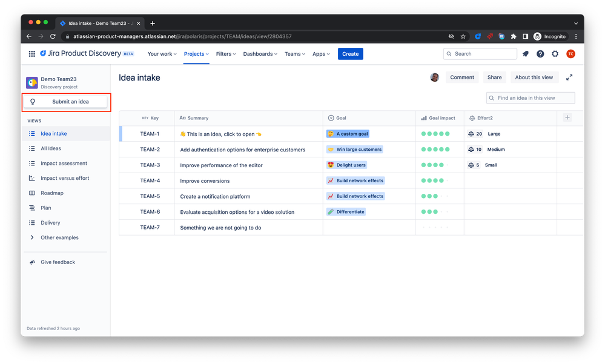Open idea TEAM-3 key
The width and height of the screenshot is (605, 364).
point(150,165)
